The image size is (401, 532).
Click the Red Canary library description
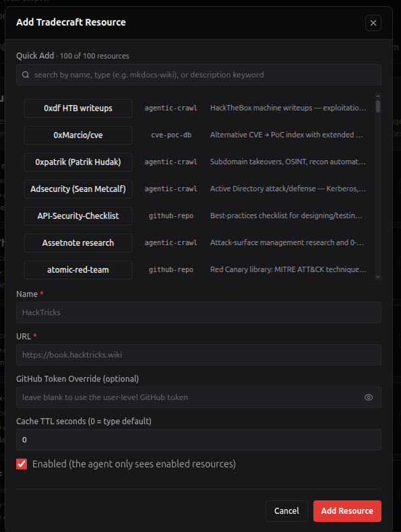[288, 269]
